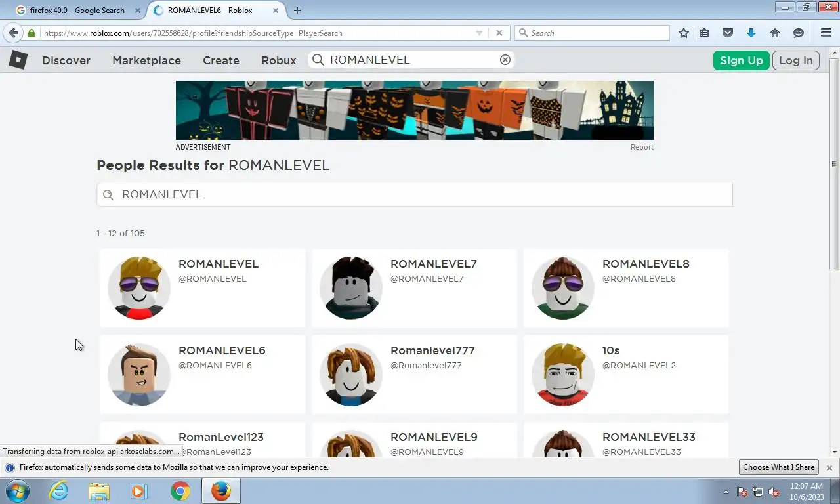Click Choose What I Share button

[779, 467]
